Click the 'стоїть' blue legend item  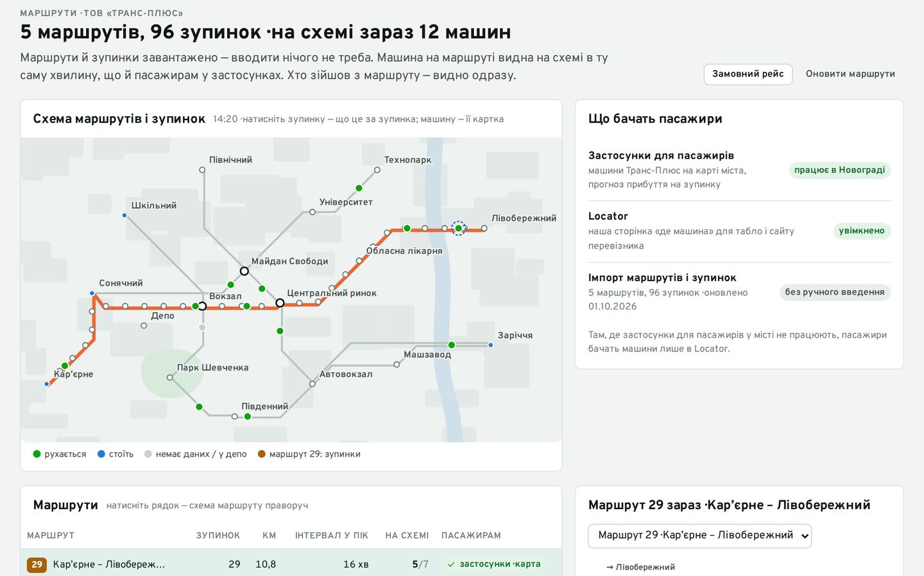(x=116, y=454)
